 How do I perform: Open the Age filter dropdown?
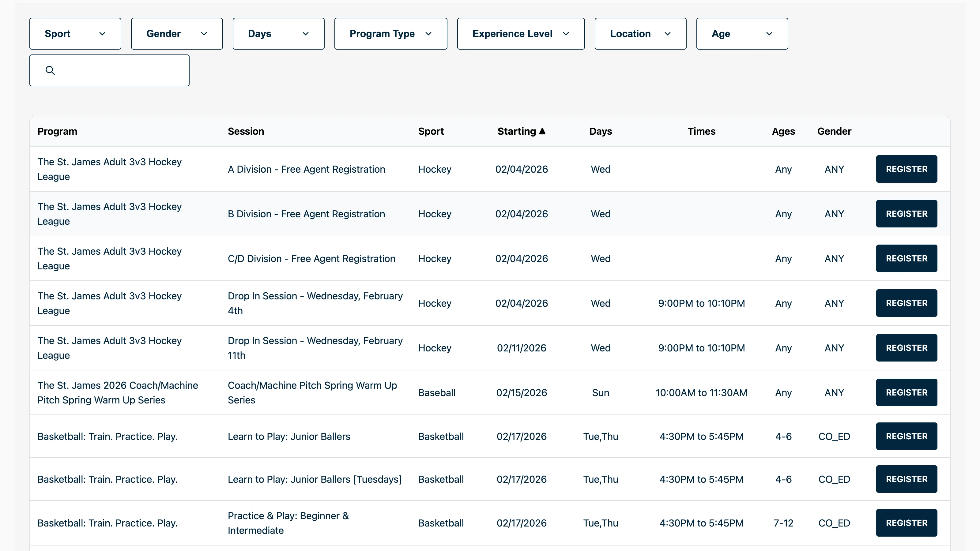tap(741, 33)
